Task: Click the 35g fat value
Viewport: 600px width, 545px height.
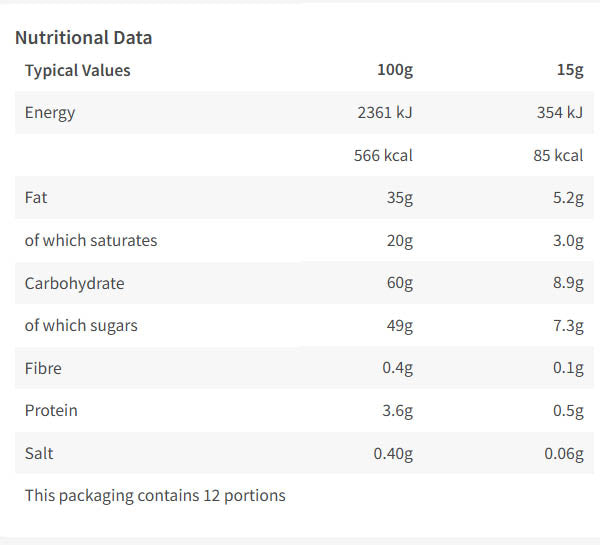Action: (x=399, y=198)
